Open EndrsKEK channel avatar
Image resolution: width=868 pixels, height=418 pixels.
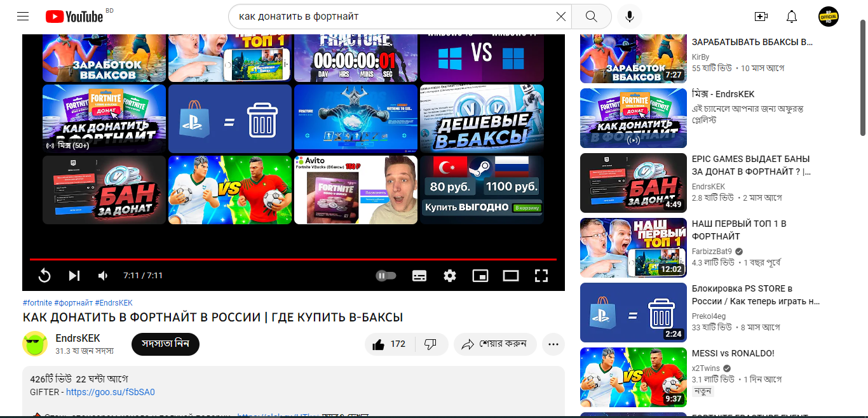click(x=35, y=344)
